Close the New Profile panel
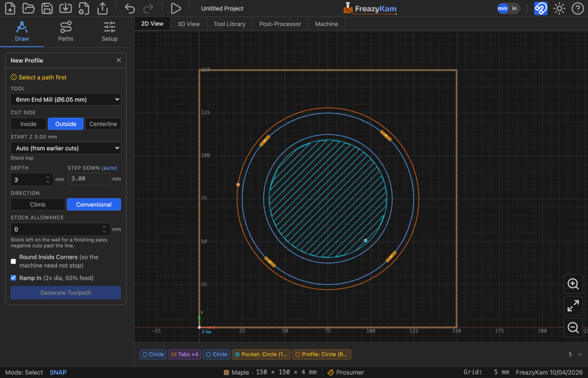This screenshot has width=588, height=378. [119, 60]
